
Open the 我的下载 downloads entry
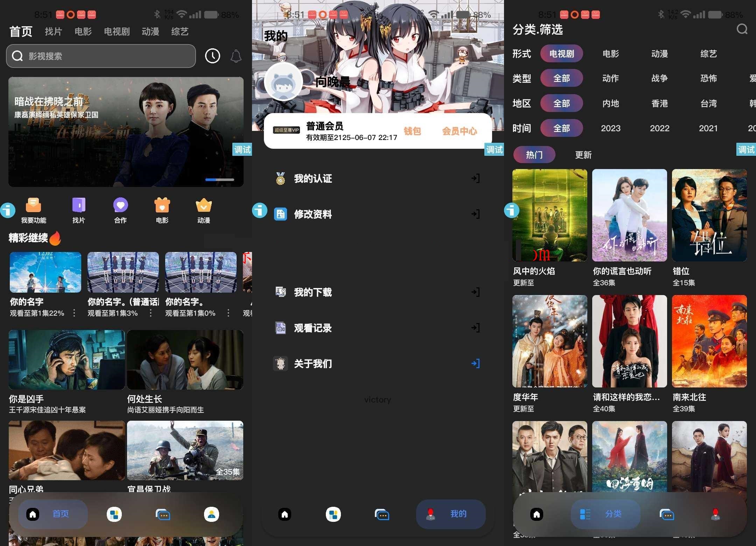(x=313, y=292)
